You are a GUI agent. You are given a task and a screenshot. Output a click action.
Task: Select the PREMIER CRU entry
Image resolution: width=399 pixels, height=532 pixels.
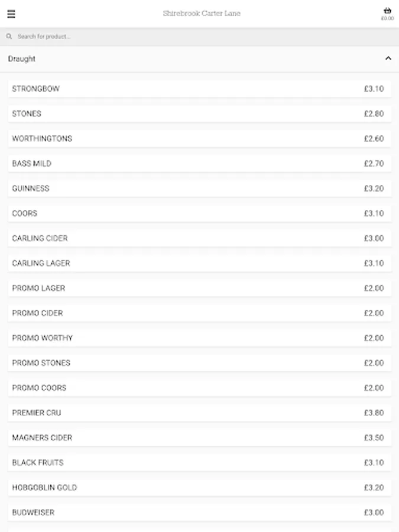(x=199, y=413)
